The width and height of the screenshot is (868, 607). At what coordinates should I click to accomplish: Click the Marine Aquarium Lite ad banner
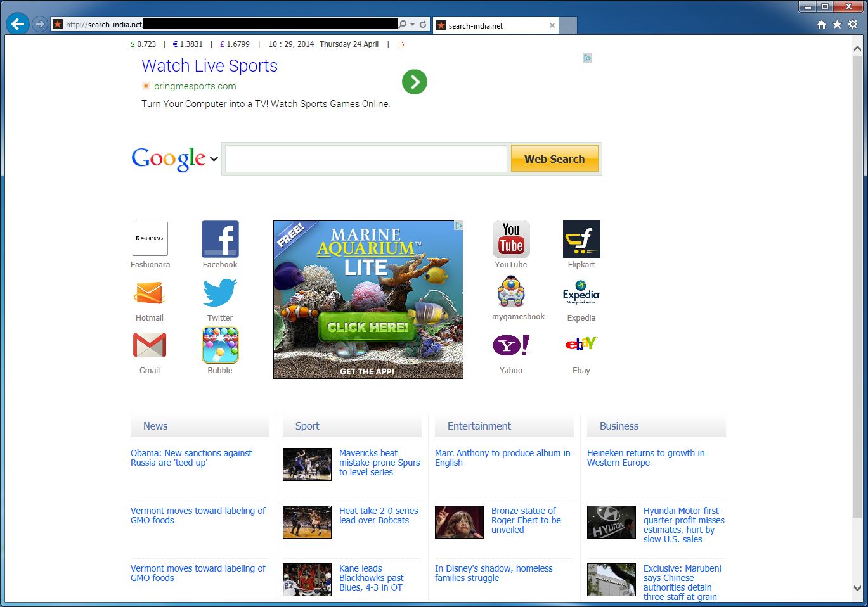(x=368, y=300)
